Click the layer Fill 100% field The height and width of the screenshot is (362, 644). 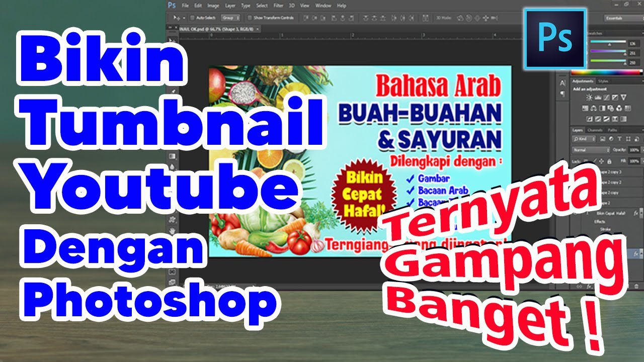click(634, 161)
